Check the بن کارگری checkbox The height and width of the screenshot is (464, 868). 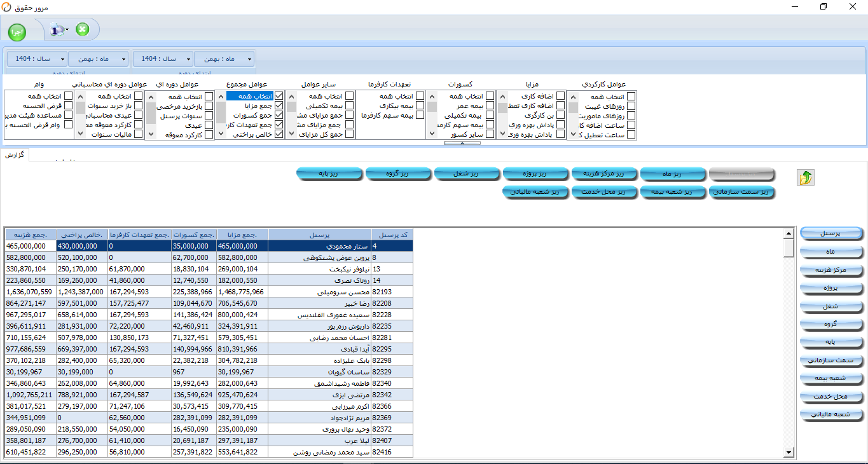pos(561,116)
